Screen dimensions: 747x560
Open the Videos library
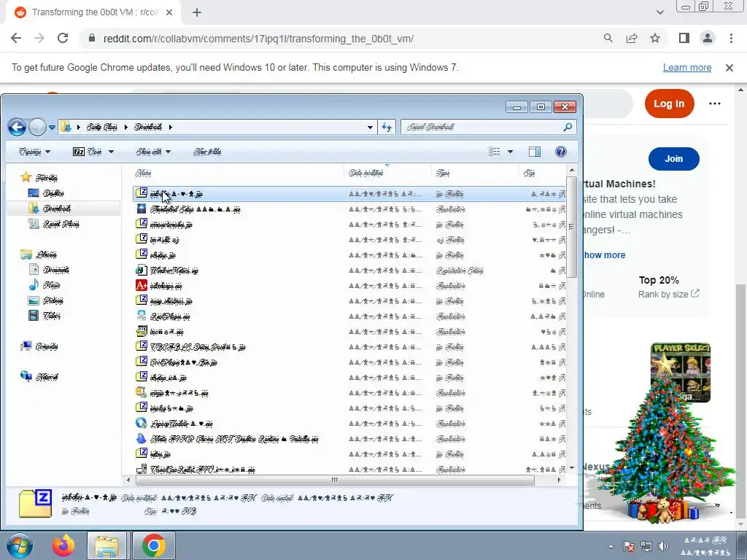coord(44,315)
